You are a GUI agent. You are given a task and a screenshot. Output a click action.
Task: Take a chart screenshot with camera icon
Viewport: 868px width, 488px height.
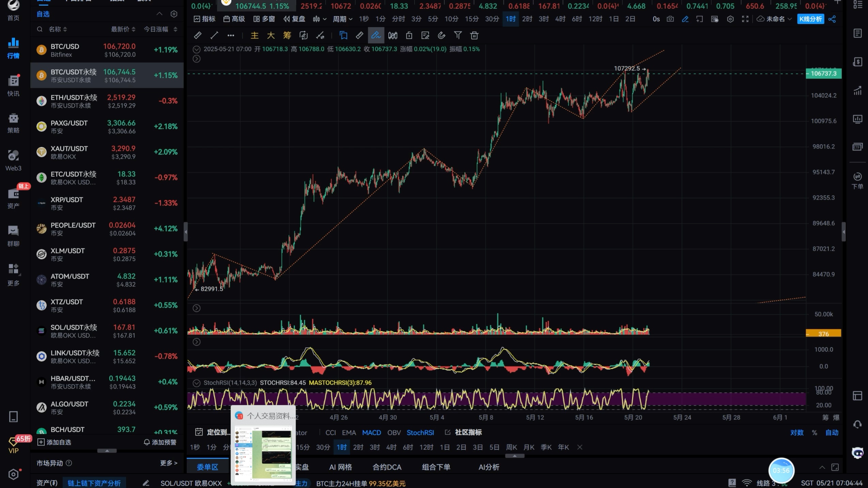click(x=670, y=19)
